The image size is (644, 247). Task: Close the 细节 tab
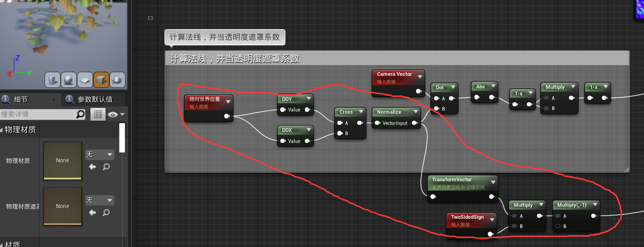coord(54,99)
